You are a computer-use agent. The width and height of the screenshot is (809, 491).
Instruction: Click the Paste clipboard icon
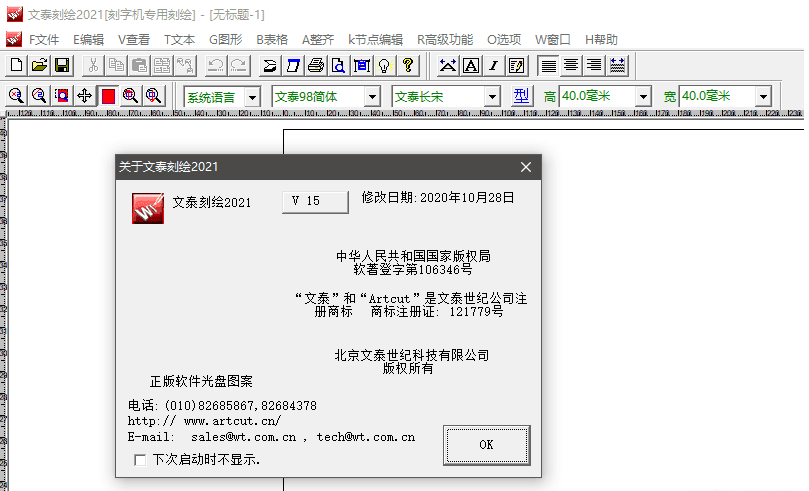tap(139, 66)
